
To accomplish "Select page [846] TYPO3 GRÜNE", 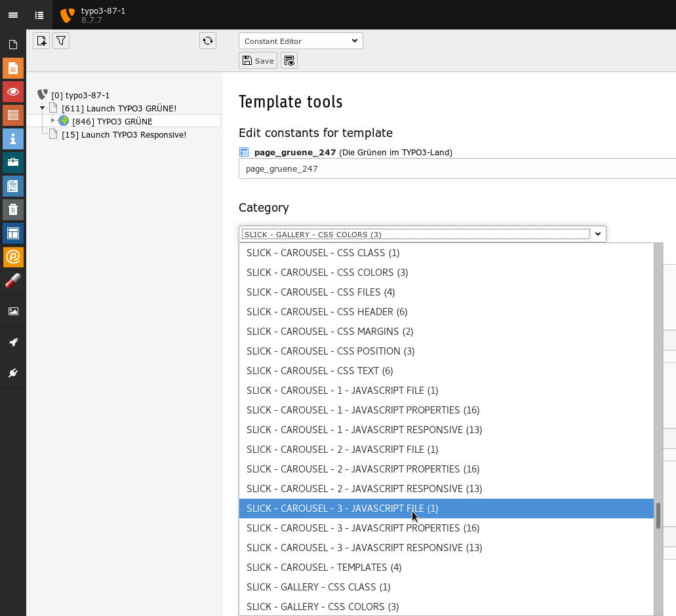I will 113,121.
